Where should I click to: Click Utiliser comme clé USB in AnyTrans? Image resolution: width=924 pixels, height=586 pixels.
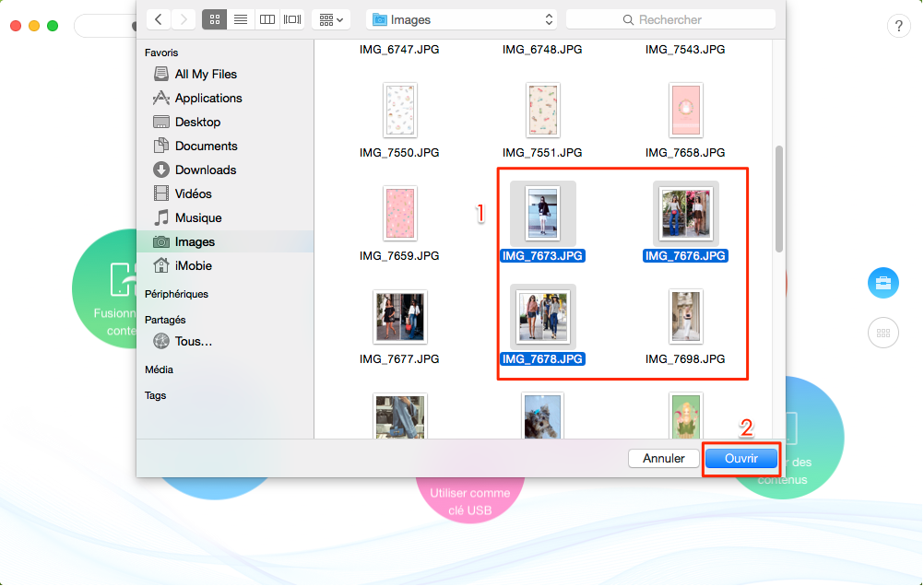point(469,501)
